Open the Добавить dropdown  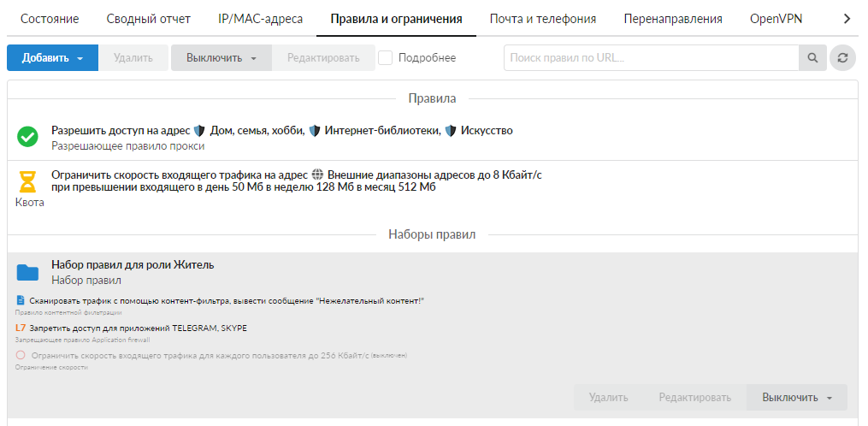pyautogui.click(x=52, y=58)
